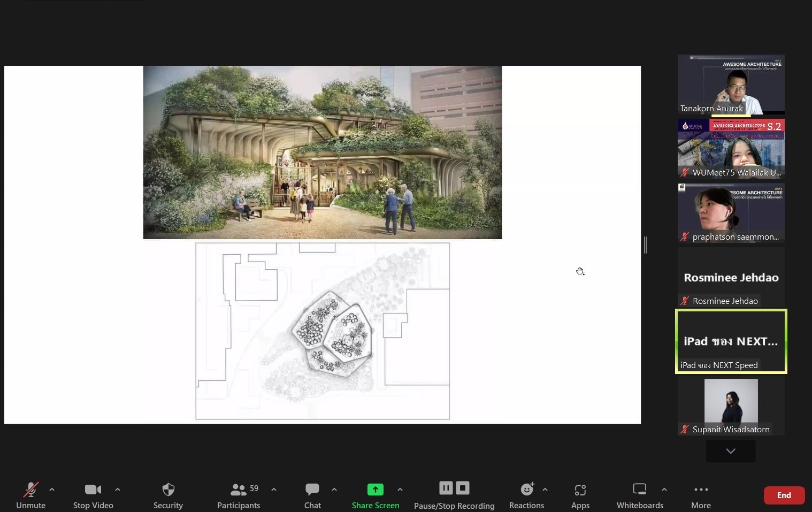Click the side panel resize handle

coord(646,245)
